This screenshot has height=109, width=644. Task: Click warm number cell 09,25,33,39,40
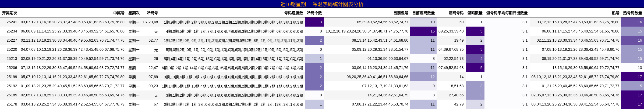451,31
